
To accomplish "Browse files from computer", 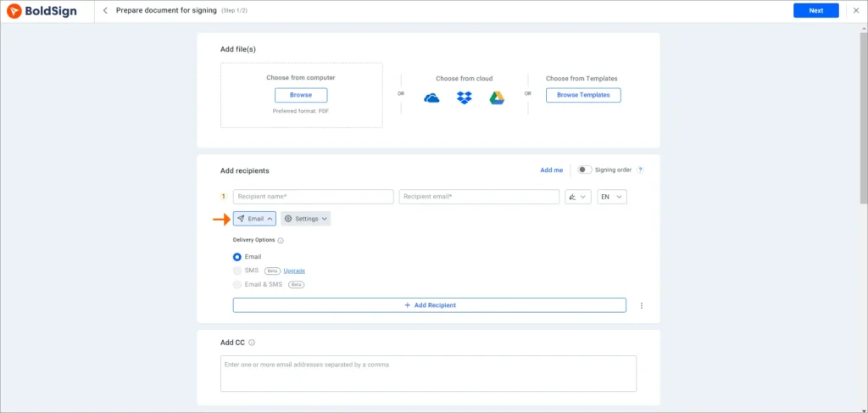I will click(x=301, y=95).
